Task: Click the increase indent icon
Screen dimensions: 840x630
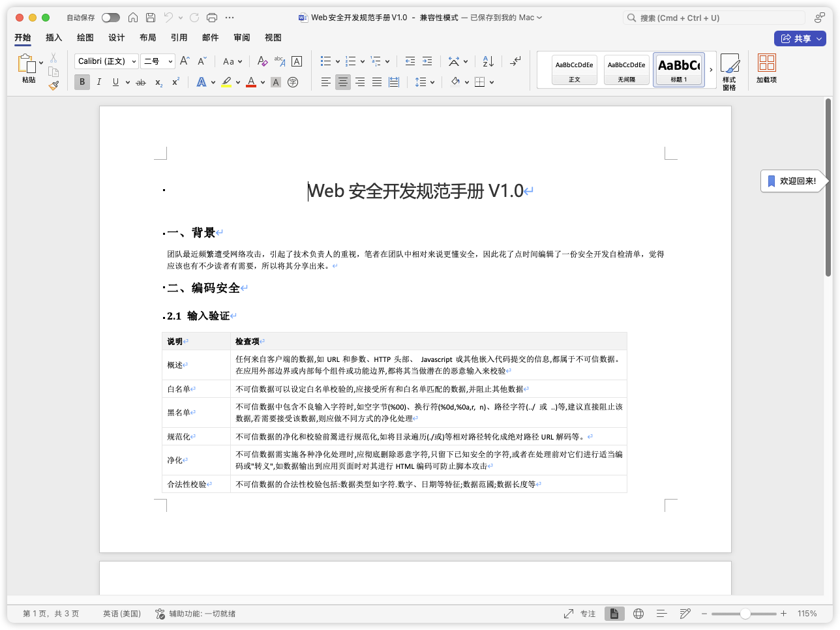Action: [427, 61]
